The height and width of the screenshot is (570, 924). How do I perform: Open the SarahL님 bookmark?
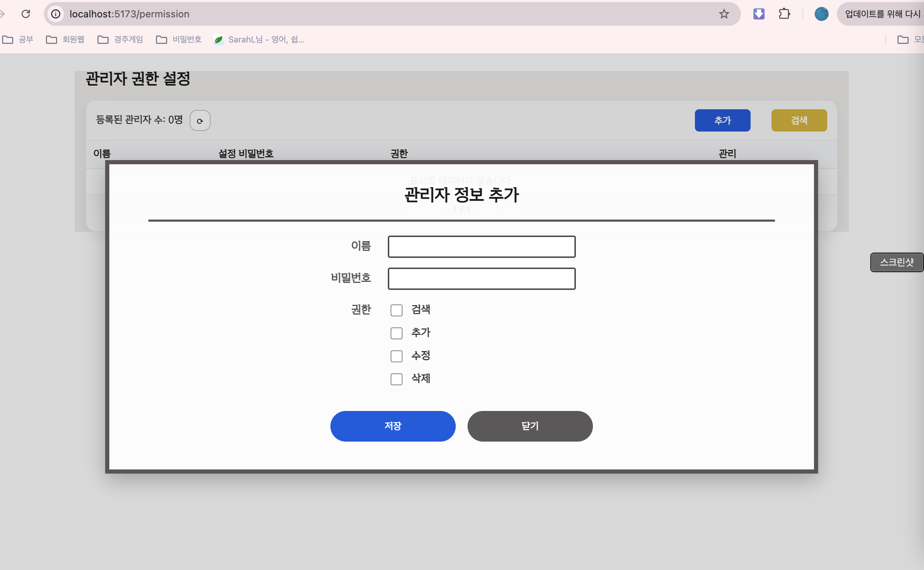(259, 40)
